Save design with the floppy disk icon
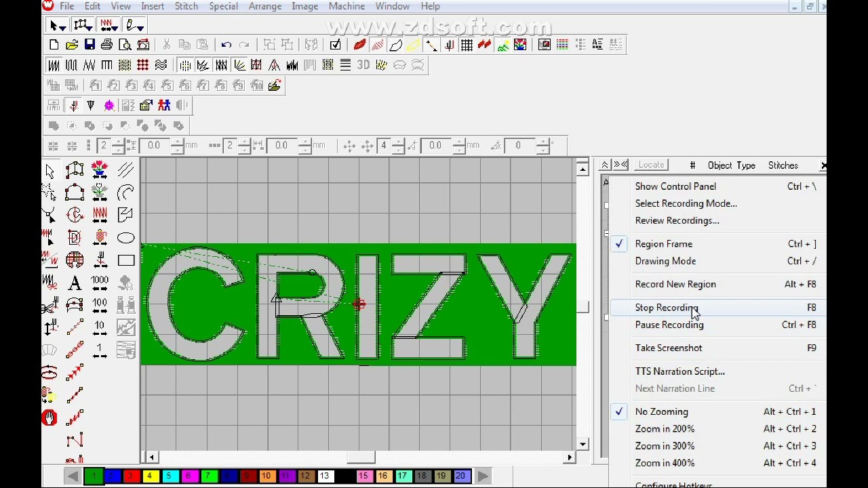 pyautogui.click(x=90, y=45)
